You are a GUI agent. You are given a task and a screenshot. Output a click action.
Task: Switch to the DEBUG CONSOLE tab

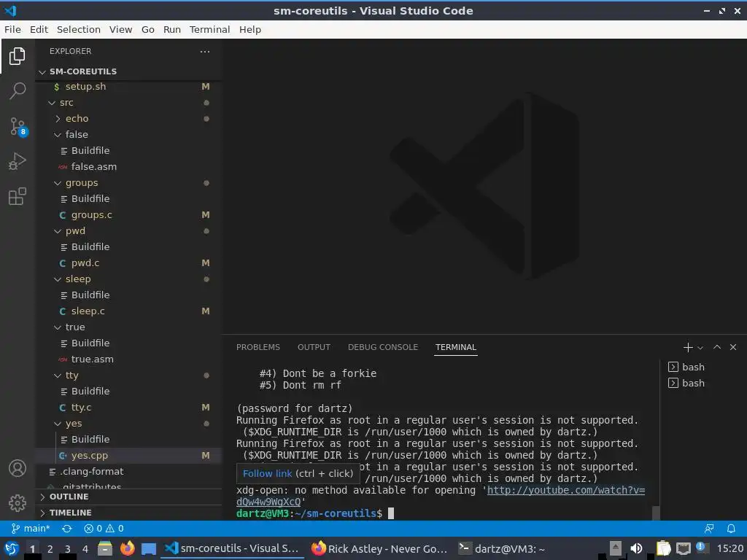[383, 347]
